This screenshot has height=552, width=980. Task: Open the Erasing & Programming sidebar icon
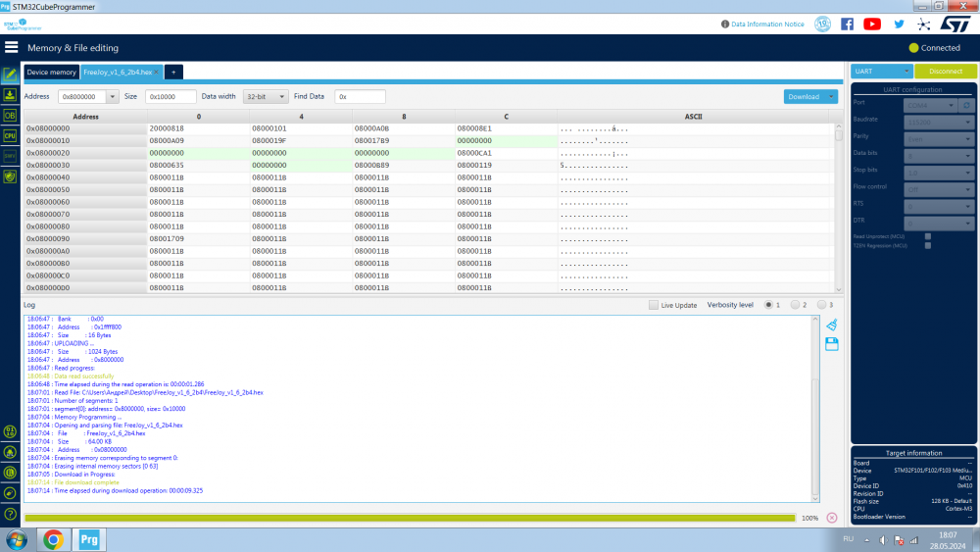tap(10, 95)
